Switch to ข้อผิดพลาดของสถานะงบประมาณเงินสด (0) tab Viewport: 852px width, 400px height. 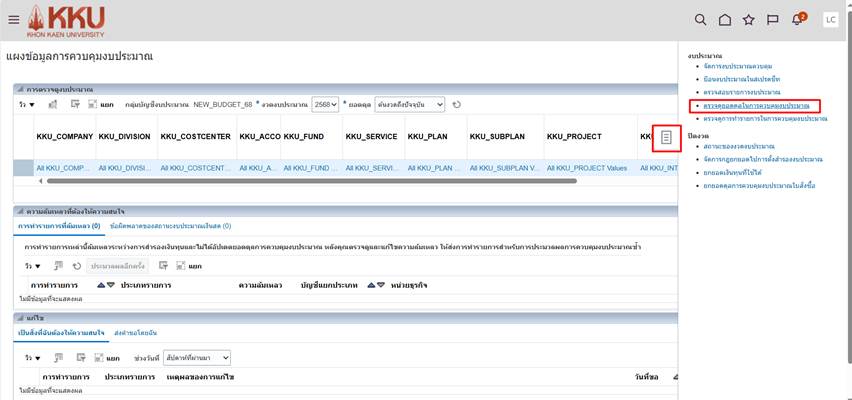coord(171,226)
